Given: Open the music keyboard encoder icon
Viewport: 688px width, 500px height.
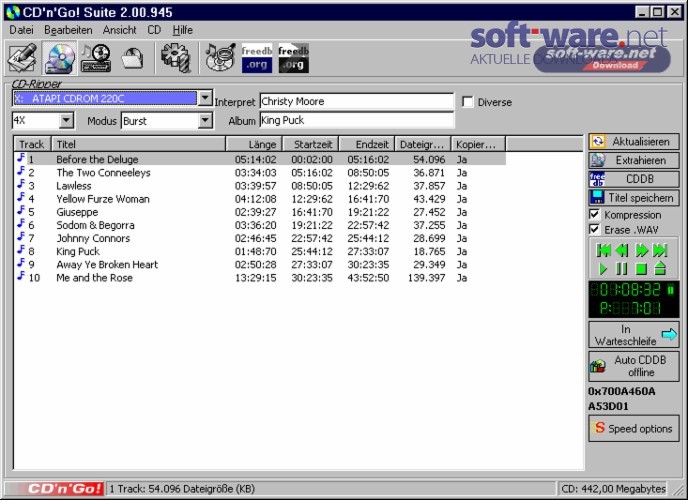Looking at the screenshot, I should [96, 57].
